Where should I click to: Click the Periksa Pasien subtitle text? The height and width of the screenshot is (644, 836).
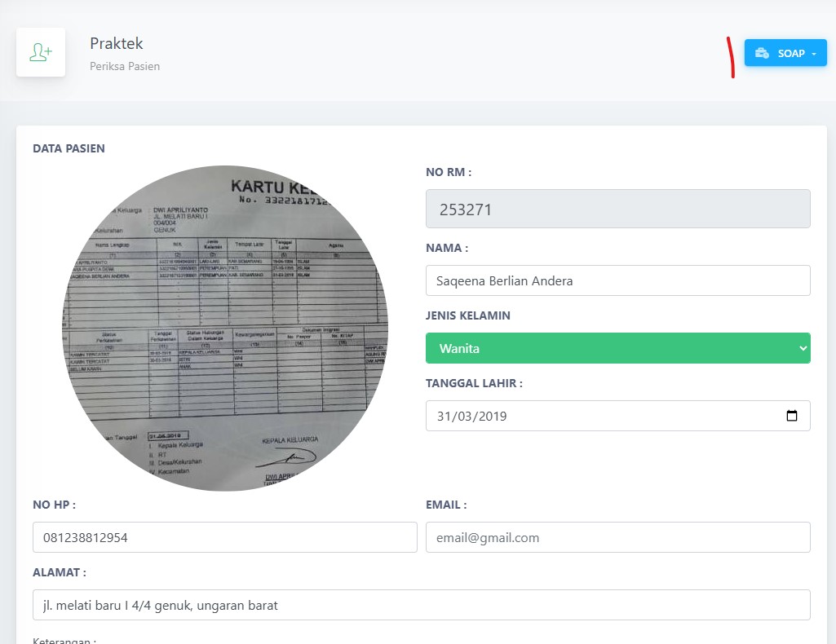coord(125,66)
